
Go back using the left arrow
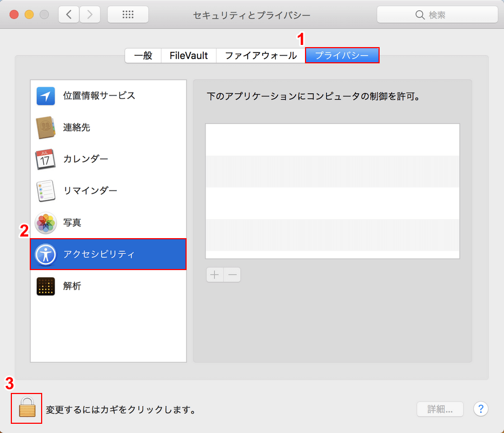(x=68, y=14)
